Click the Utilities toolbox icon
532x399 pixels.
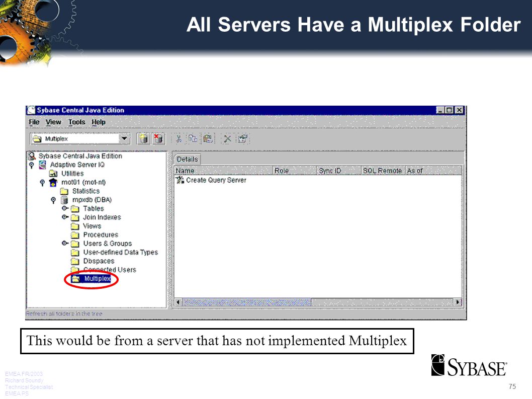pos(53,174)
